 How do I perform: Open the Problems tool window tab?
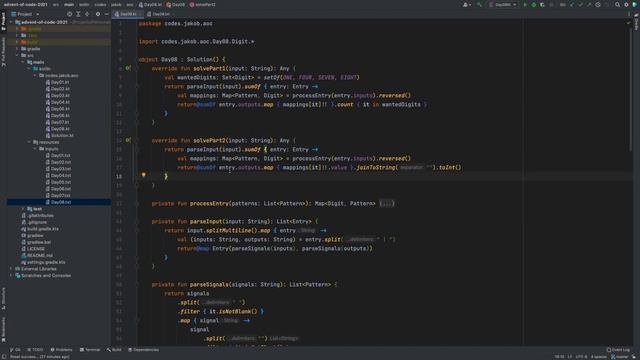point(61,350)
